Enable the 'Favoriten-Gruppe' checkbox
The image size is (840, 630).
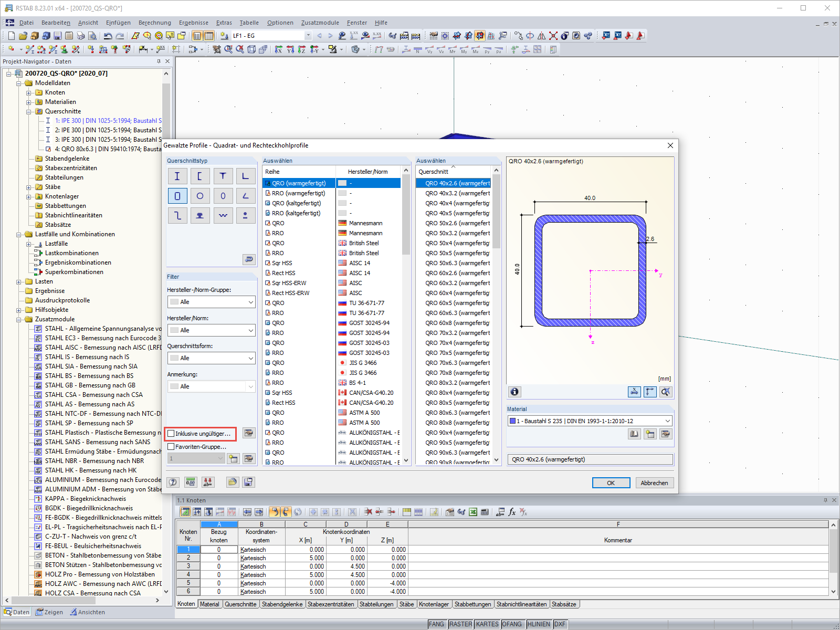click(x=171, y=446)
